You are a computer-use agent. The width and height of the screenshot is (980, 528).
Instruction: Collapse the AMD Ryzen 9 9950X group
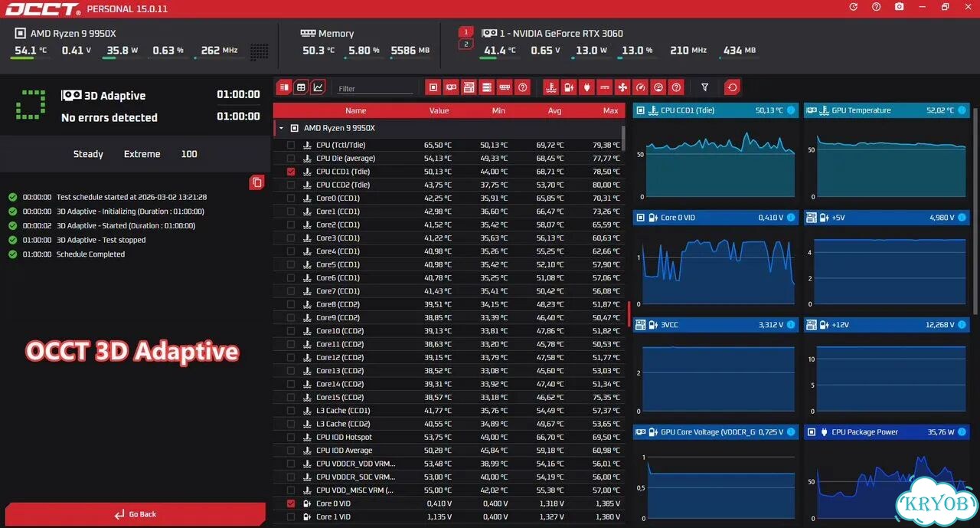(282, 128)
